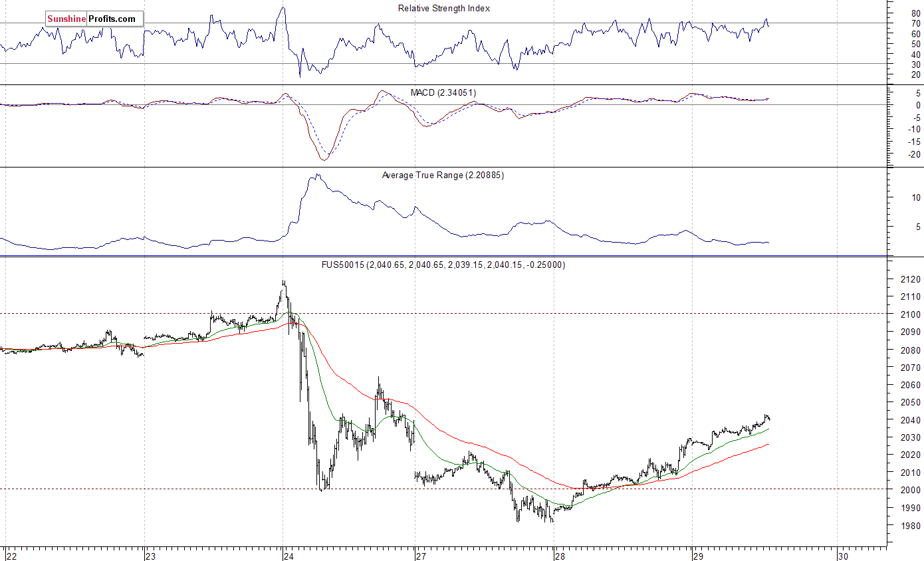924x561 pixels.
Task: Click the 2090 price axis label
Action: [910, 332]
